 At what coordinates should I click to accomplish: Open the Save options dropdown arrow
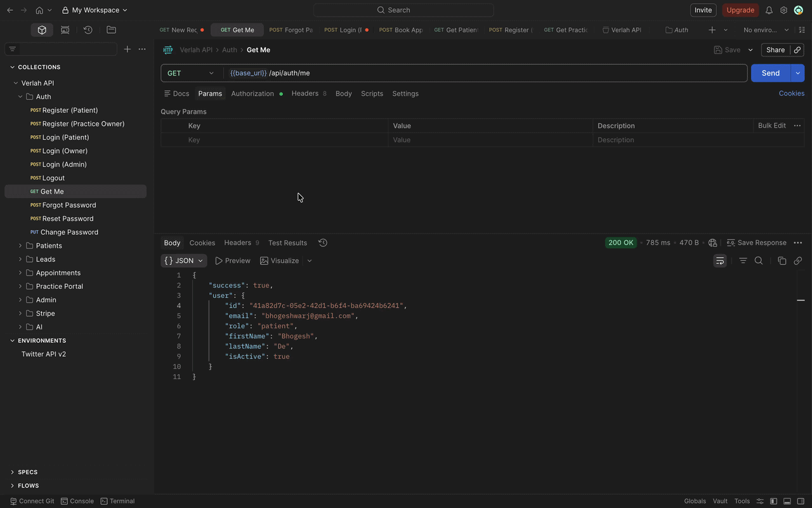coord(750,50)
